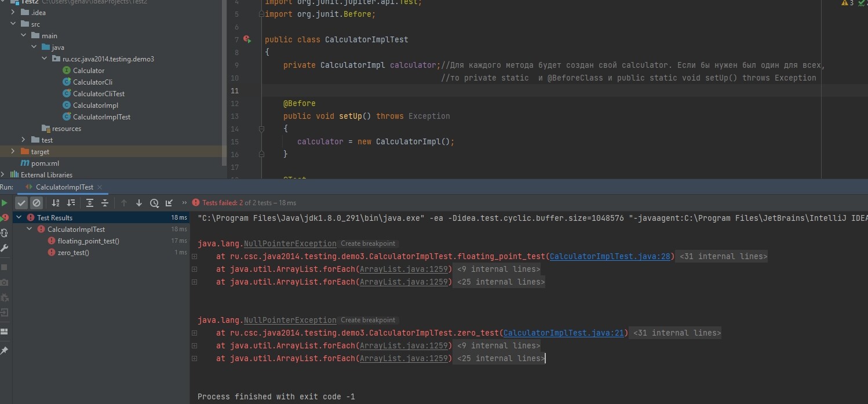The height and width of the screenshot is (404, 868).
Task: Click Rerun Failed Tests icon in run sidebar
Action: tap(4, 218)
